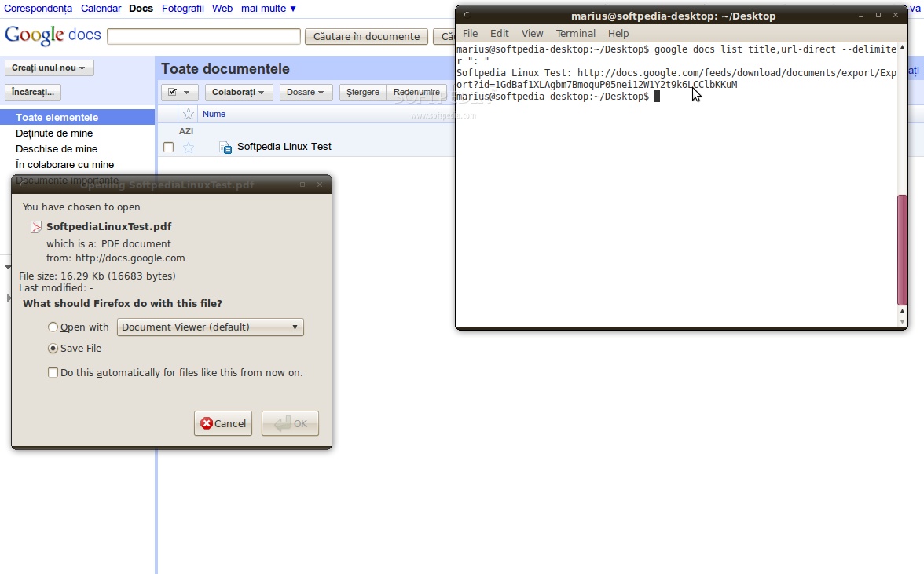The height and width of the screenshot is (574, 924).
Task: Expand the Creați unul nou dropdown
Action: pos(49,68)
